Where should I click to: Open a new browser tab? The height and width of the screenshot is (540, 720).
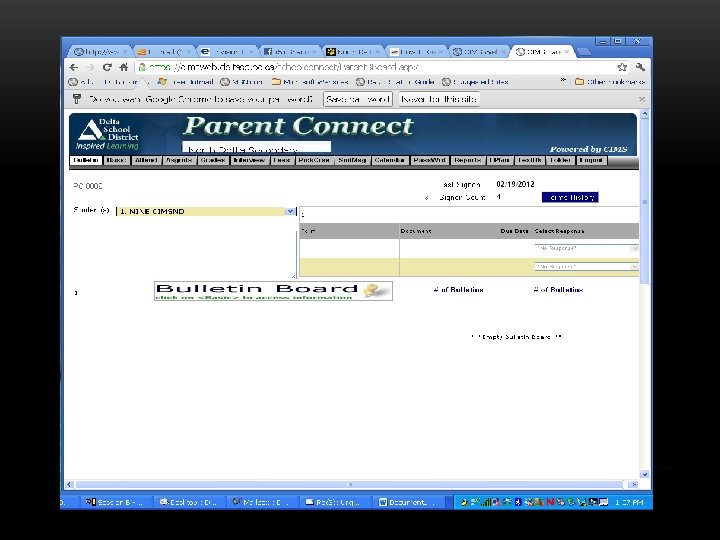pyautogui.click(x=584, y=51)
